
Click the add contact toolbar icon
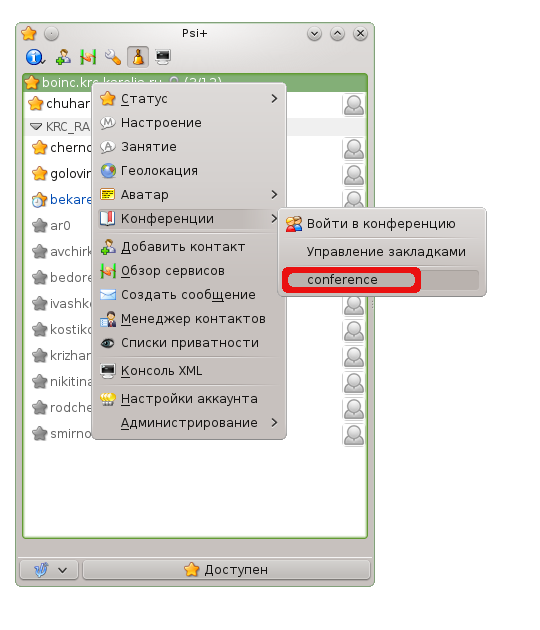[63, 57]
